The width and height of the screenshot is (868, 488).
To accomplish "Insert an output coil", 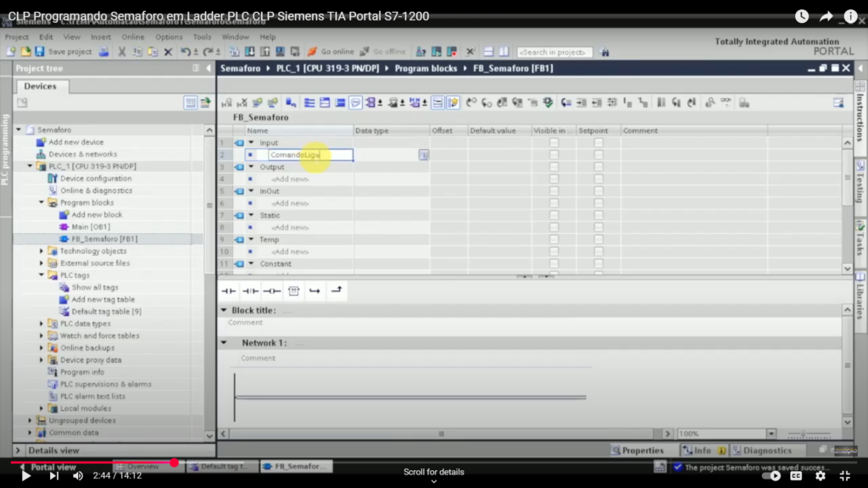I will click(272, 291).
